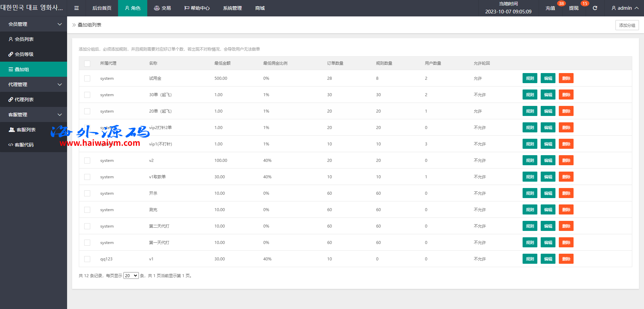Open the 系统管理 top menu

coord(232,8)
